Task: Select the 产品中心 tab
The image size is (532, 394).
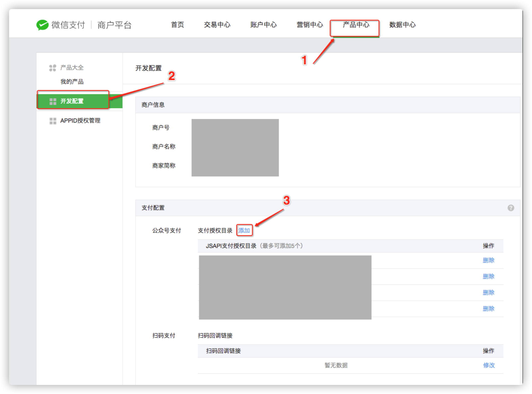Action: [356, 25]
